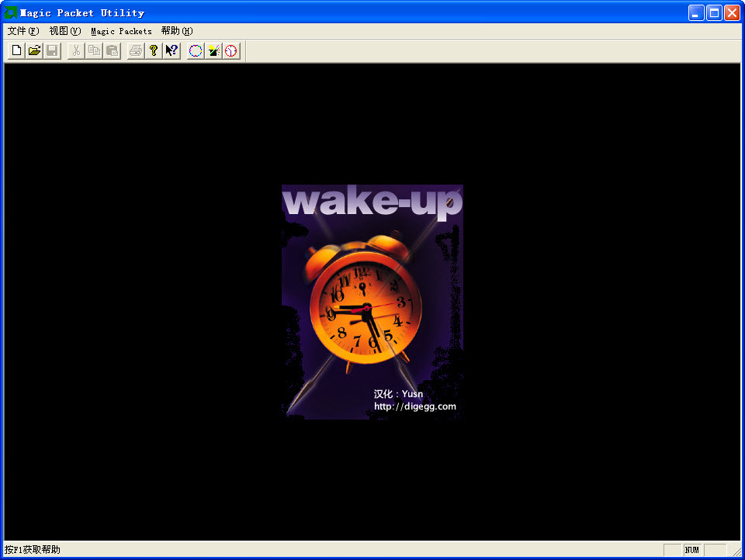Click the Save floppy disk icon

pos(52,51)
